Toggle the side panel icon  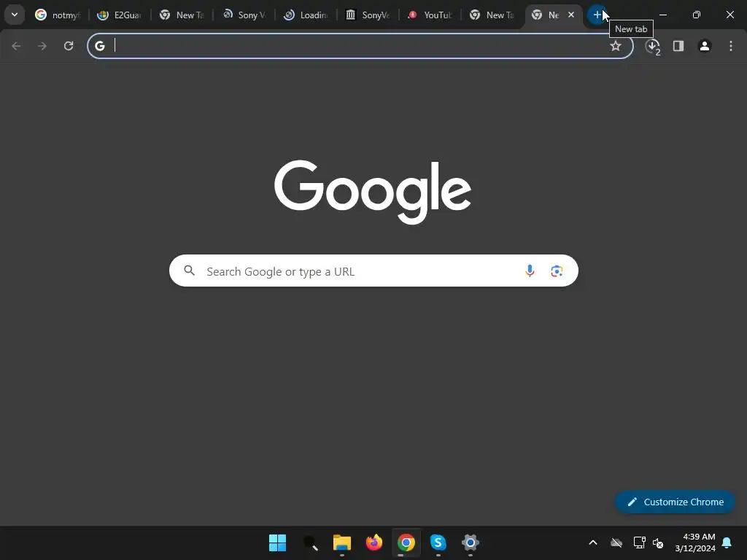click(678, 46)
